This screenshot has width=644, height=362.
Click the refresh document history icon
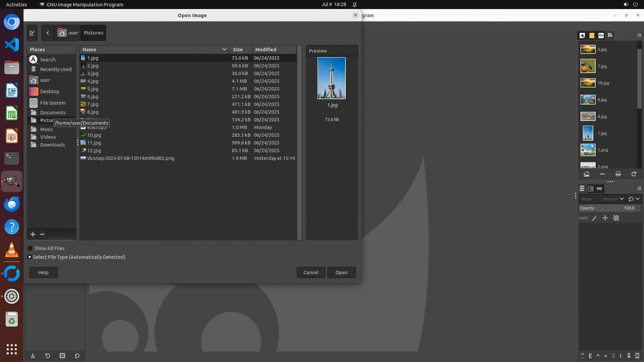[634, 174]
